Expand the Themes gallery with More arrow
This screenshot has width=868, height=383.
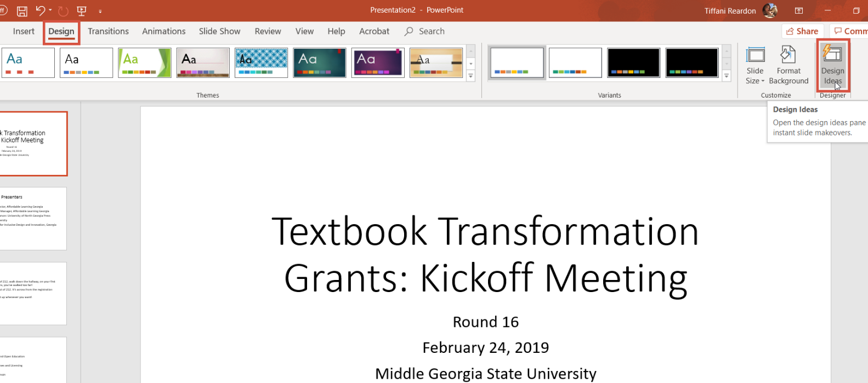click(470, 77)
